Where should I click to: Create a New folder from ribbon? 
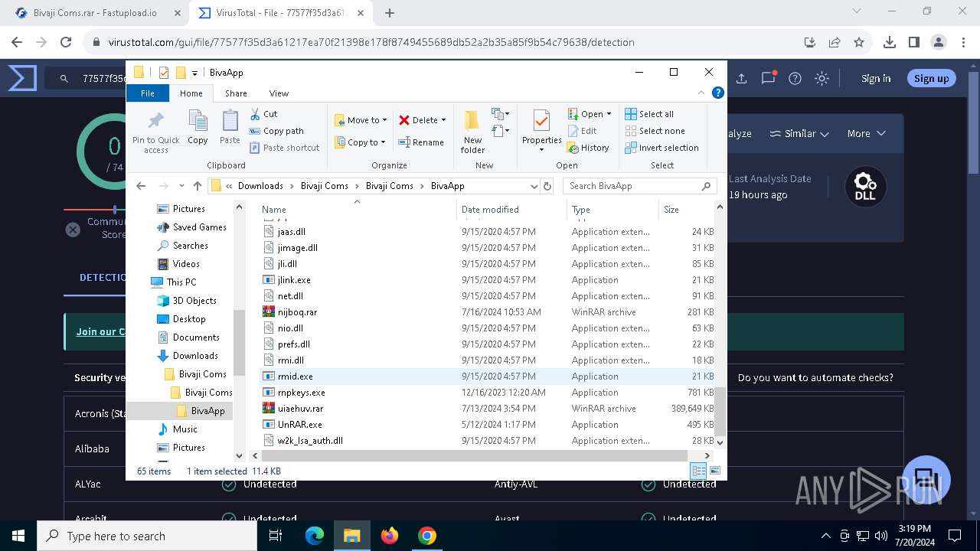(472, 132)
